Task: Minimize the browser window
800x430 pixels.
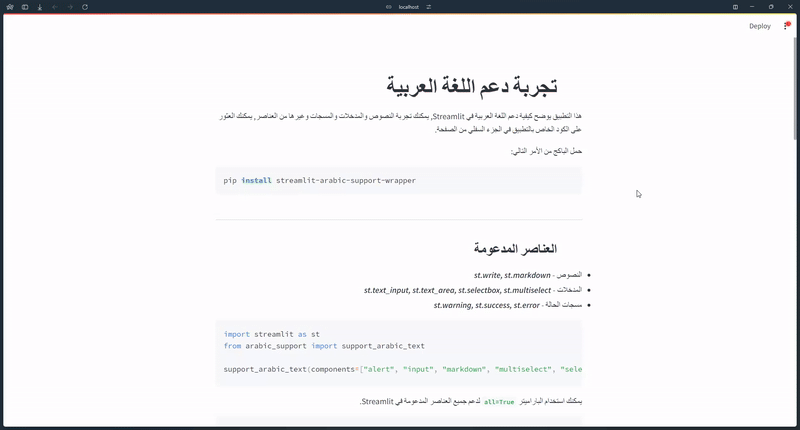Action: 752,7
